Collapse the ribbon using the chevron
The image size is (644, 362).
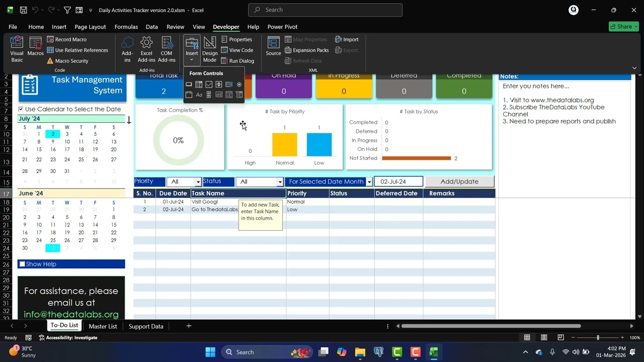coord(634,68)
